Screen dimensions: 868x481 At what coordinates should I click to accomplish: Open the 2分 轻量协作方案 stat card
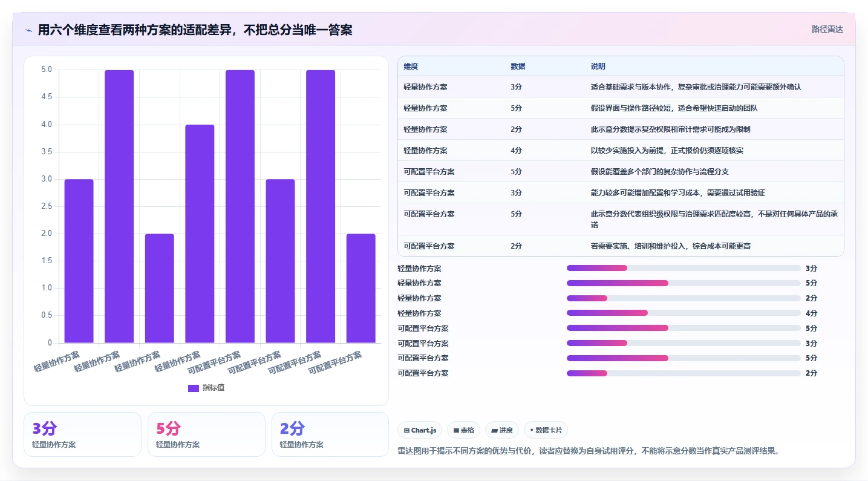330,434
